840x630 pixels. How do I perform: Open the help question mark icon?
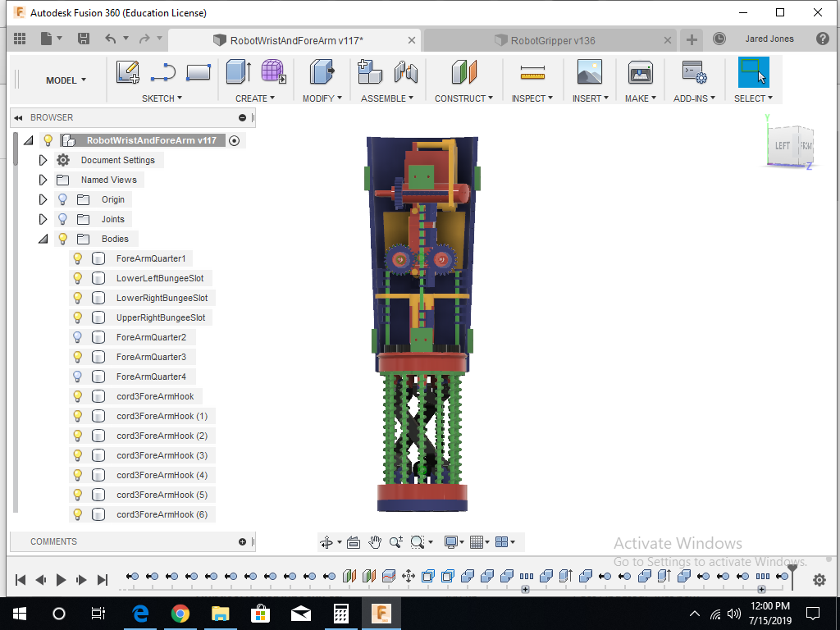click(822, 39)
